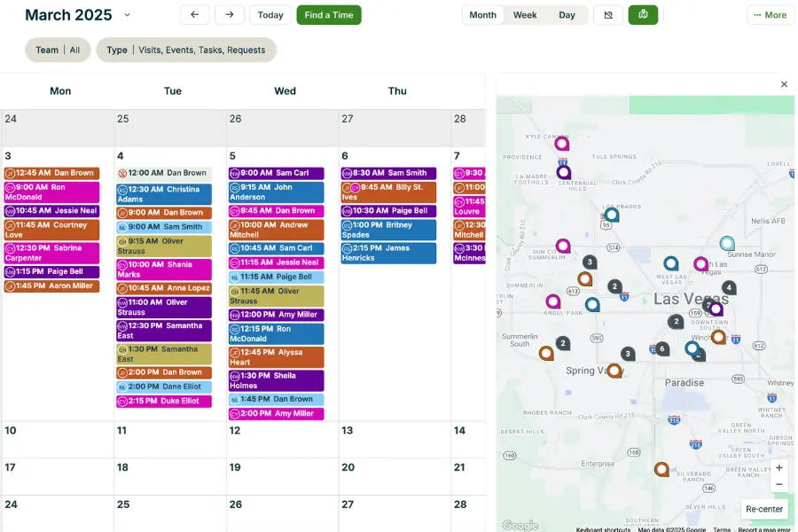Select the orange pin near Silverado Ranch

[x=661, y=469]
